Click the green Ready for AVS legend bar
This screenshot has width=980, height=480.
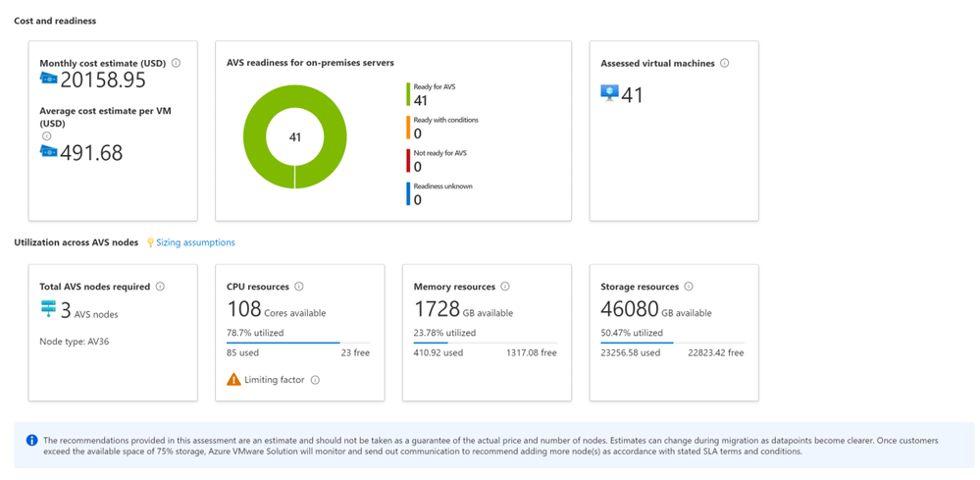point(407,94)
